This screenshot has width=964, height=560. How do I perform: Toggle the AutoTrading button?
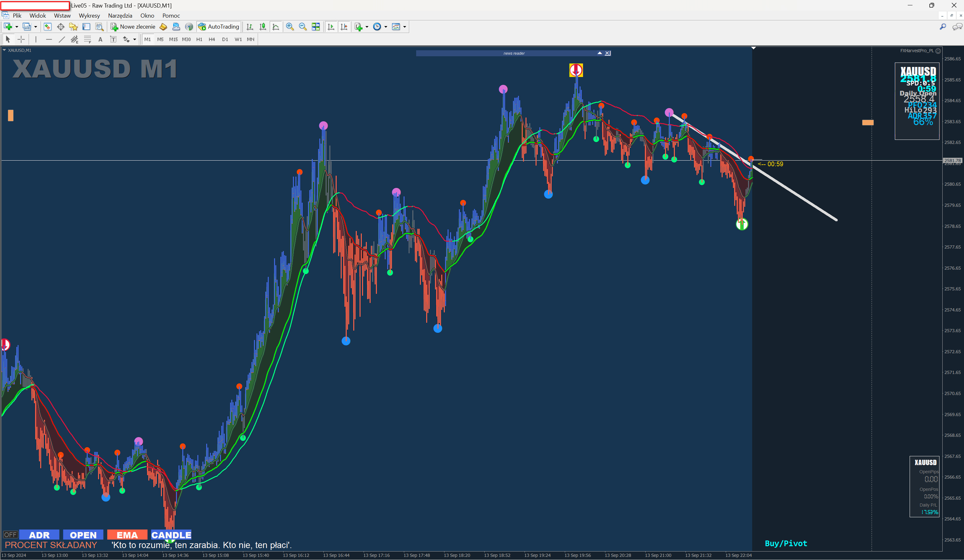[218, 27]
